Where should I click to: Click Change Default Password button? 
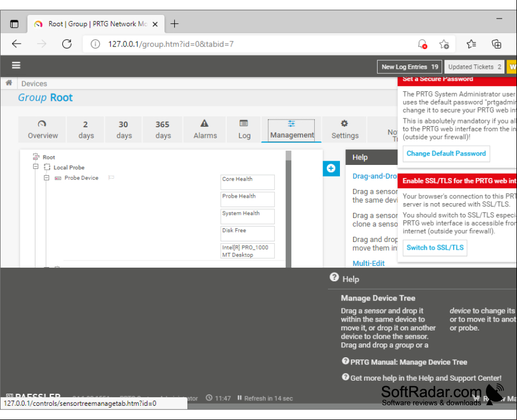[x=446, y=153]
